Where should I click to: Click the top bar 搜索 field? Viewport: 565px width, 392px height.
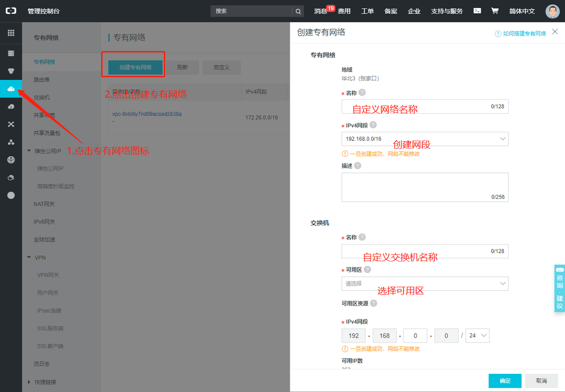pos(251,11)
